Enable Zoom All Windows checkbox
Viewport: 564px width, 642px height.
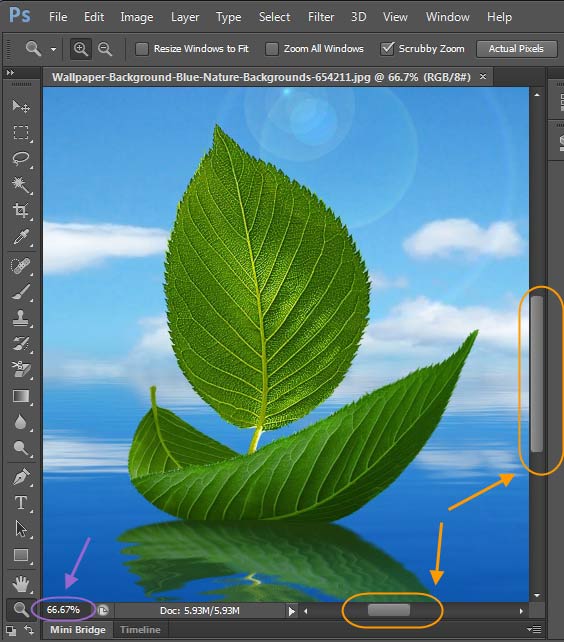point(272,49)
